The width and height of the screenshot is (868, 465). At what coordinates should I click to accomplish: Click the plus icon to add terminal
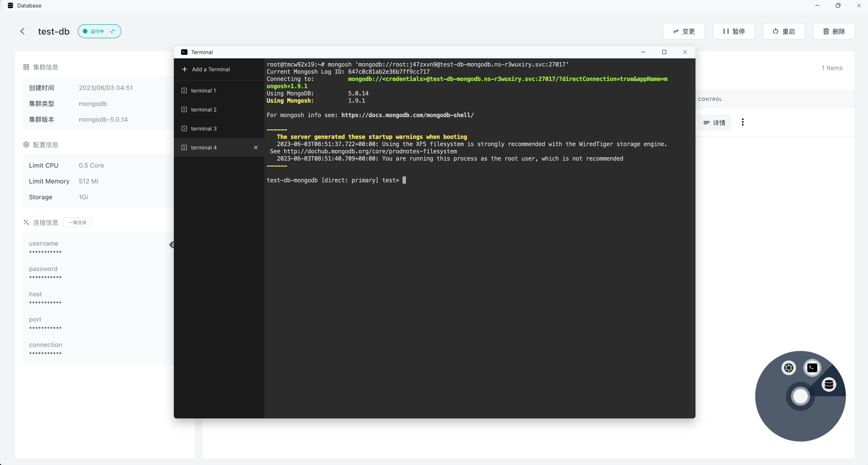coord(184,69)
